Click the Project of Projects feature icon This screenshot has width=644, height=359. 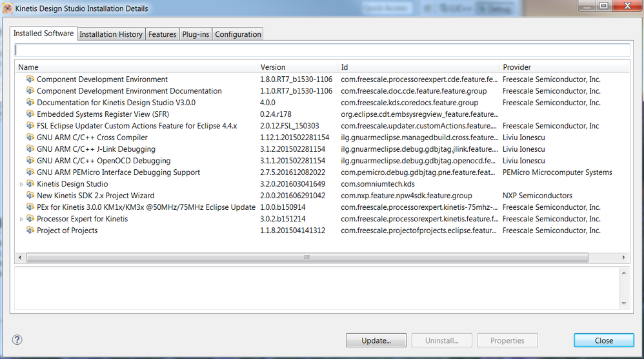click(30, 230)
